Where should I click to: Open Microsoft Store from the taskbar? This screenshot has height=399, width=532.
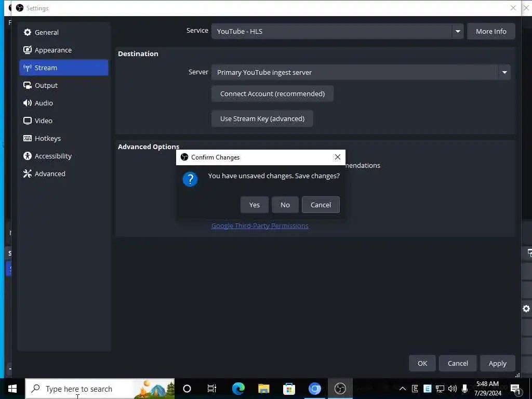pos(289,389)
